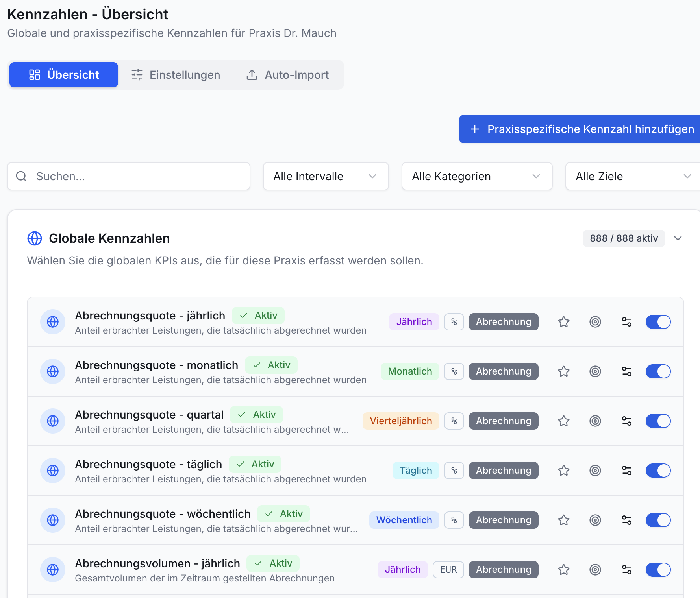Click the Vierteljährlich interval badge
Image resolution: width=700 pixels, height=598 pixels.
(x=401, y=421)
